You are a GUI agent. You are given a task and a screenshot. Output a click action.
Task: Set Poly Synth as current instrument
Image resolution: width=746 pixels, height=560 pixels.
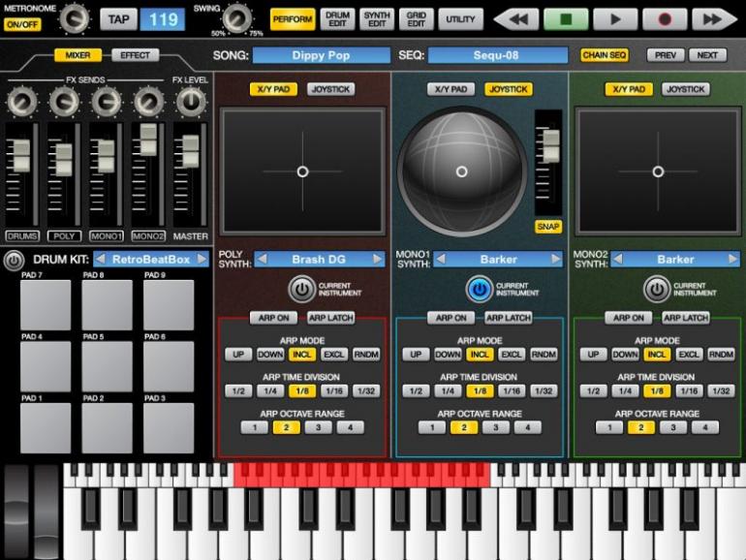coord(301,289)
